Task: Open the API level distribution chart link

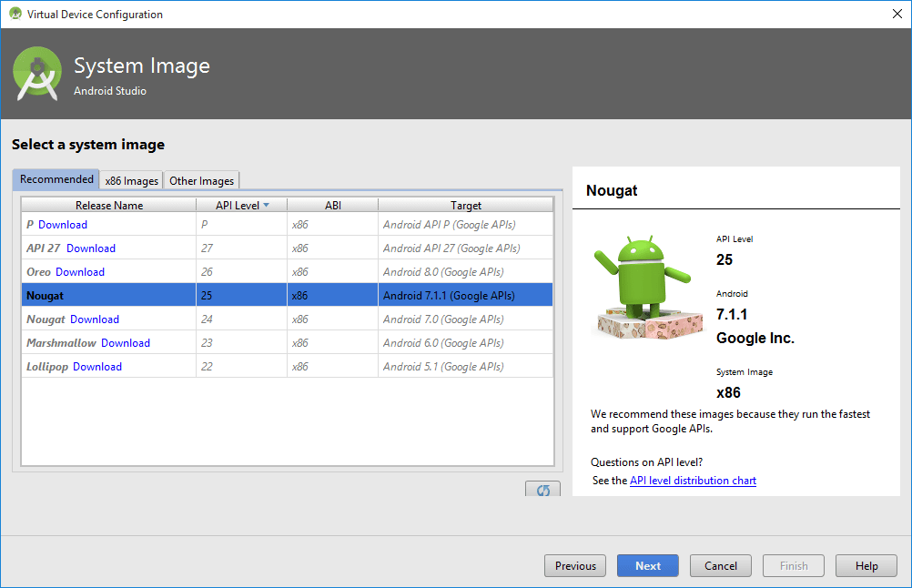Action: click(x=693, y=481)
